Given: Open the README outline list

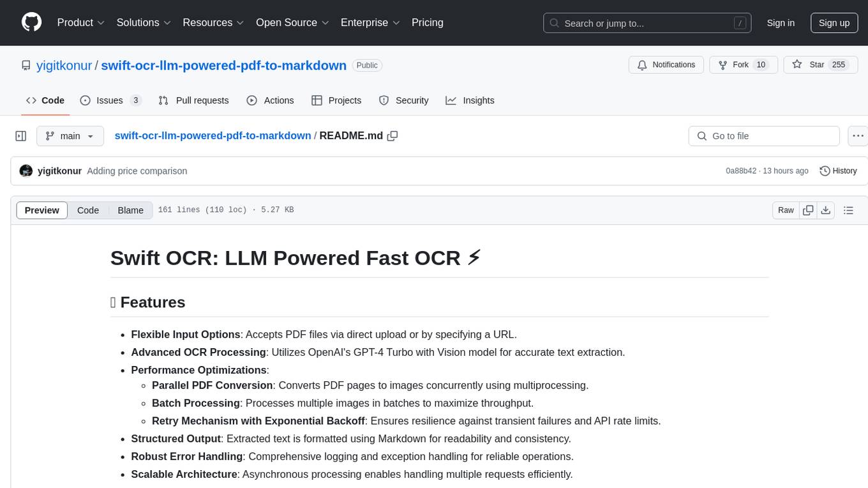Looking at the screenshot, I should 848,210.
